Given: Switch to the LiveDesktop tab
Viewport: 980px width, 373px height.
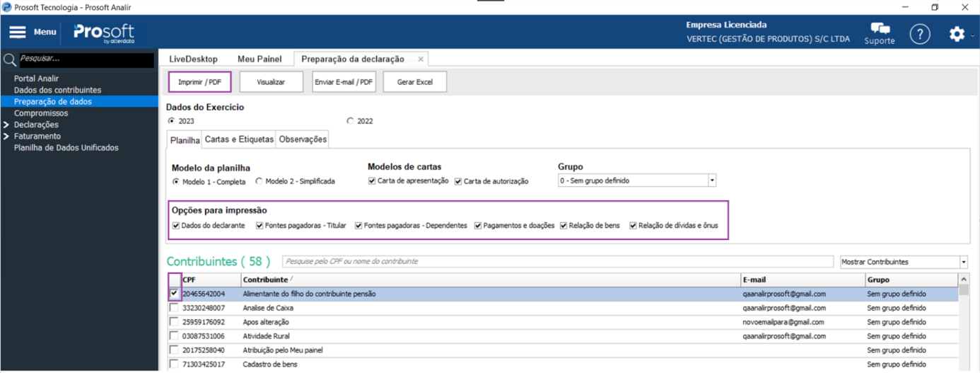Looking at the screenshot, I should (194, 59).
